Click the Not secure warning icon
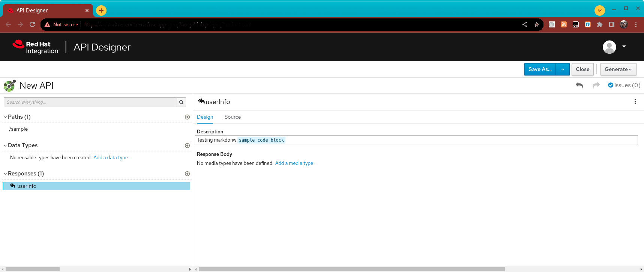This screenshot has height=272, width=644. tap(47, 24)
